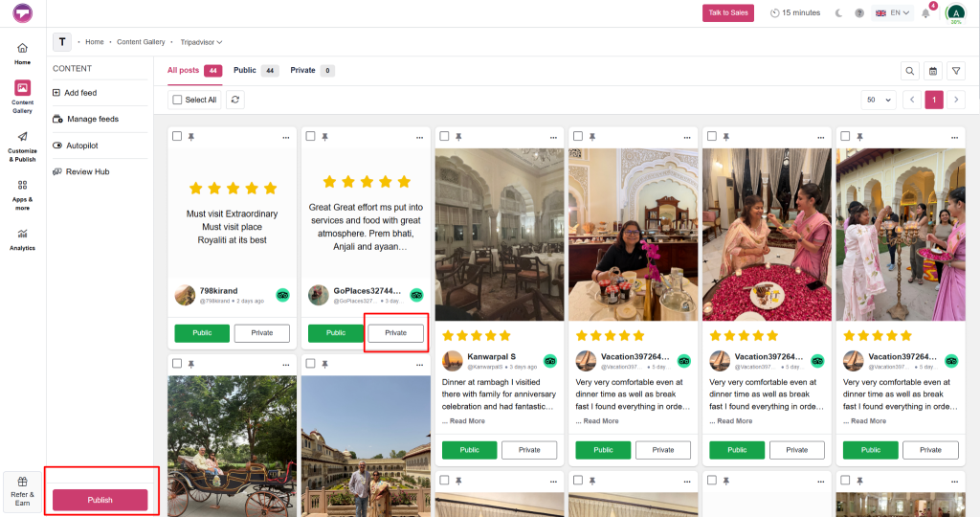980x517 pixels.
Task: Open the more options menu on the 798kirand post
Action: pos(285,137)
